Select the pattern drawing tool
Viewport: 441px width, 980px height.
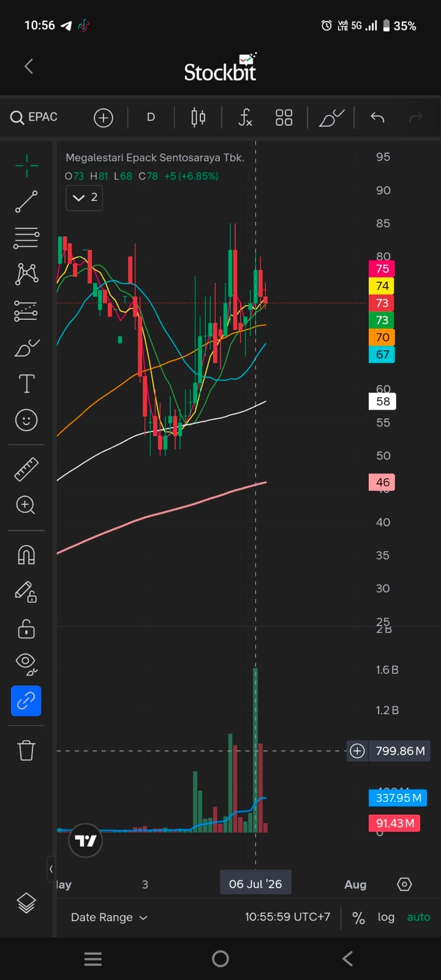pos(26,274)
